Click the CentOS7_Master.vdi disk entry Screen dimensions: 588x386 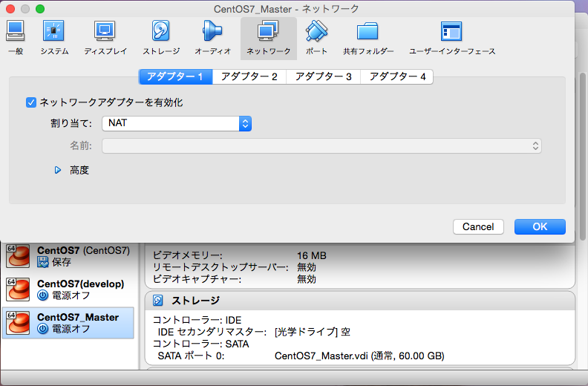(x=359, y=356)
